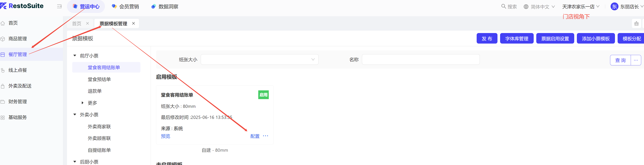
Task: Select 堂食预结单 in the tree
Action: [99, 79]
